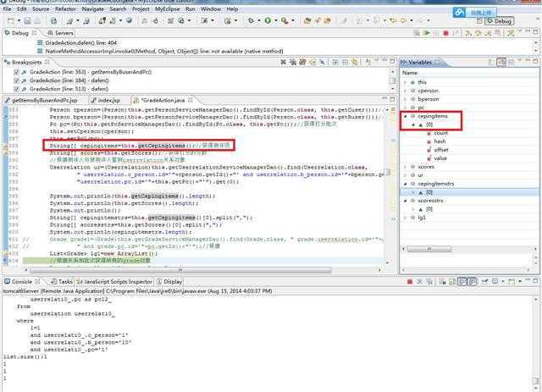
Task: Click the Suspend button in Debug view
Action: 436,33
